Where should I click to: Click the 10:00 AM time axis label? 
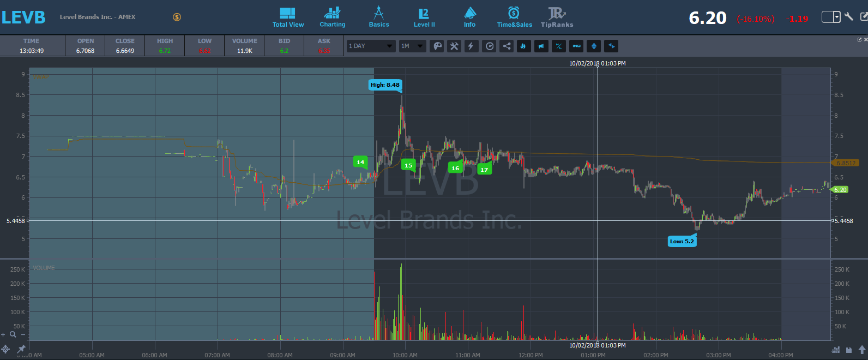[405, 355]
